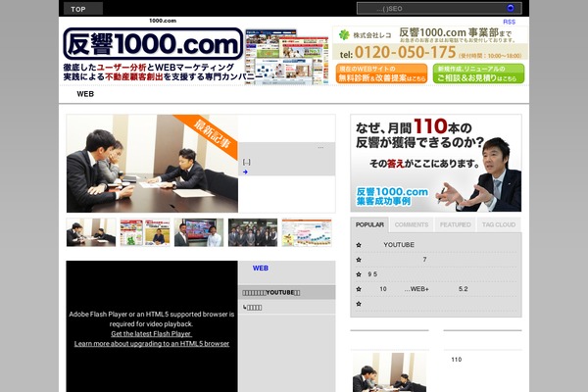Switch to the COMMENTS tab

click(412, 224)
